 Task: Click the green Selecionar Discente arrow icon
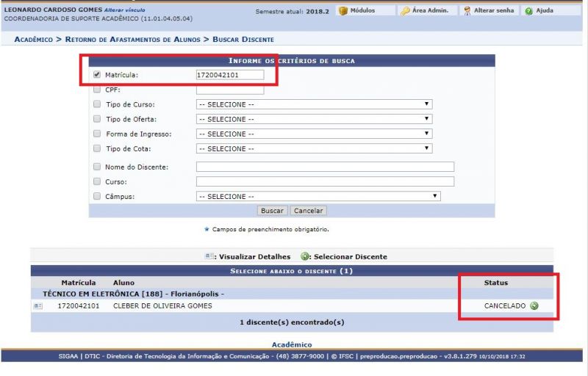(534, 305)
